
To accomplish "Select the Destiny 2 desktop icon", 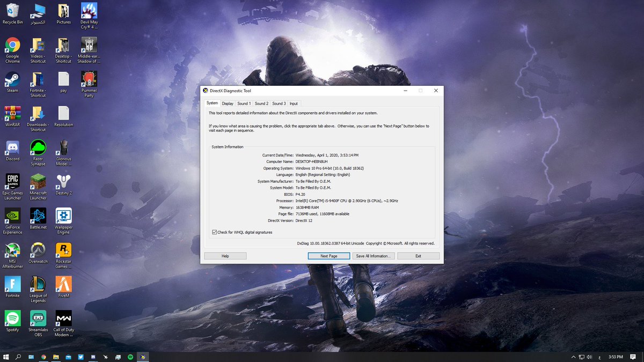I will tap(63, 184).
